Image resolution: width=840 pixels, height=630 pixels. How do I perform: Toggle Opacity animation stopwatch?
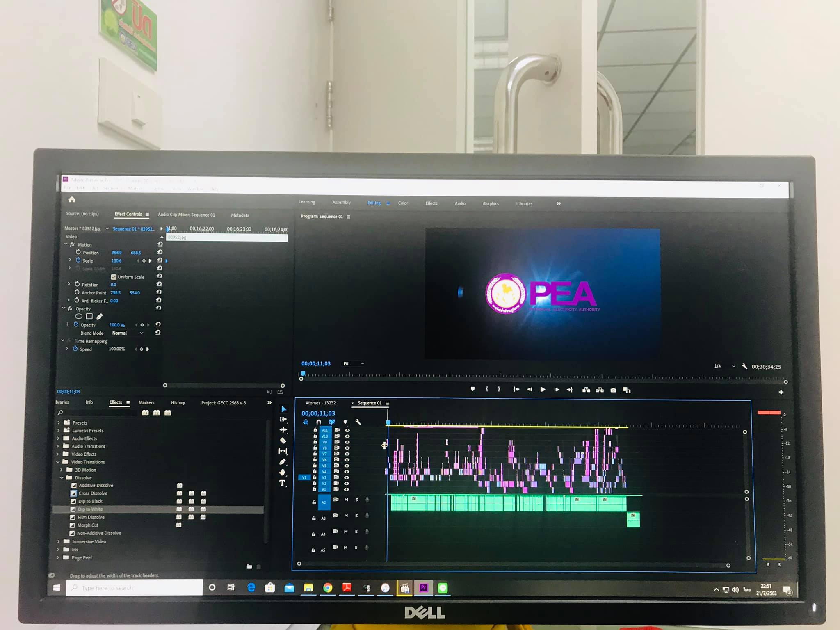76,324
